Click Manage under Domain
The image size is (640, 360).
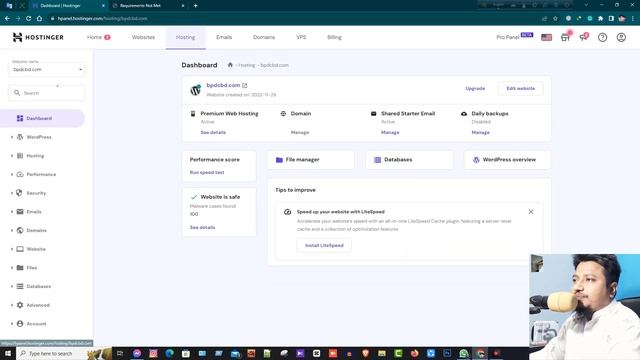(300, 133)
